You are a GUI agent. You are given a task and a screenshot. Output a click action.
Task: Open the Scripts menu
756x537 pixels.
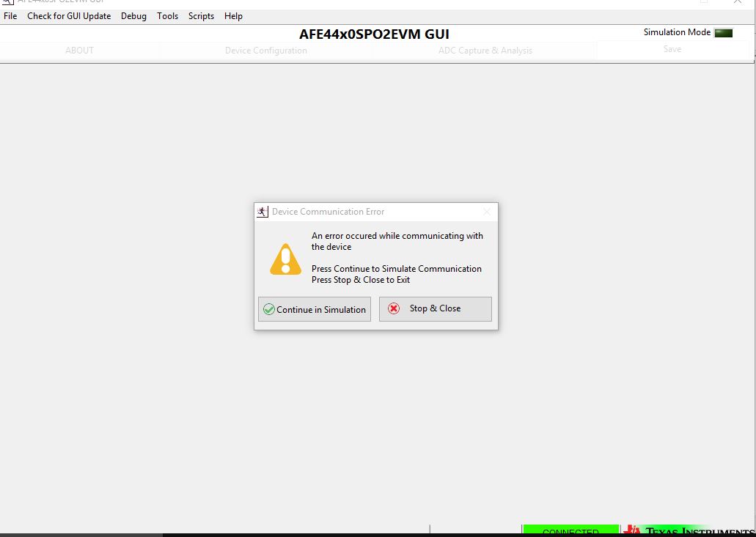tap(201, 16)
